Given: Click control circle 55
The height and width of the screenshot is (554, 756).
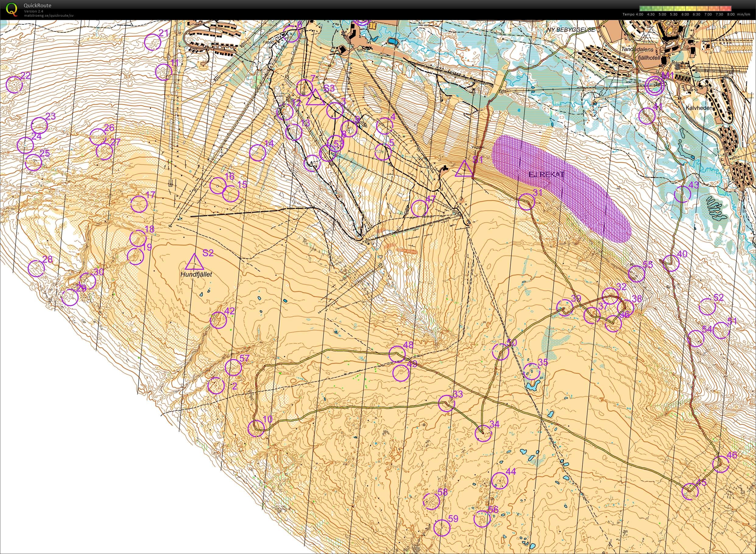Looking at the screenshot, I should pos(637,274).
